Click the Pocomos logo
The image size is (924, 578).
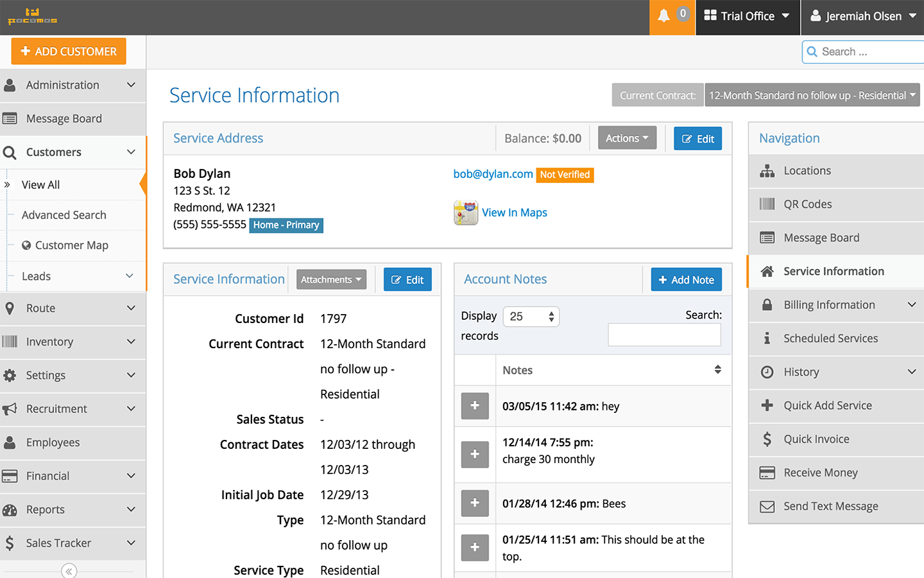[31, 16]
